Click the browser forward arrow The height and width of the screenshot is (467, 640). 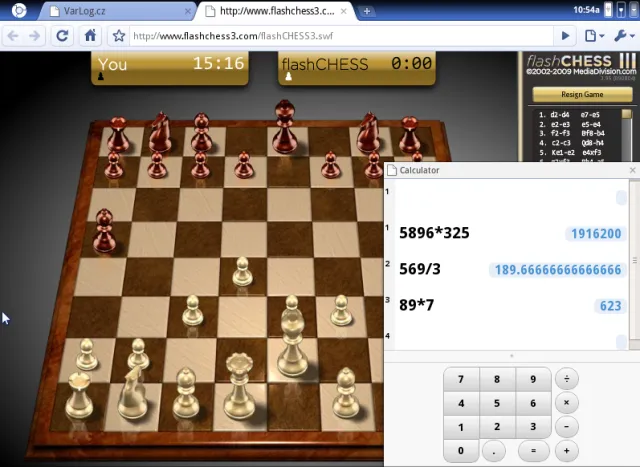(35, 36)
